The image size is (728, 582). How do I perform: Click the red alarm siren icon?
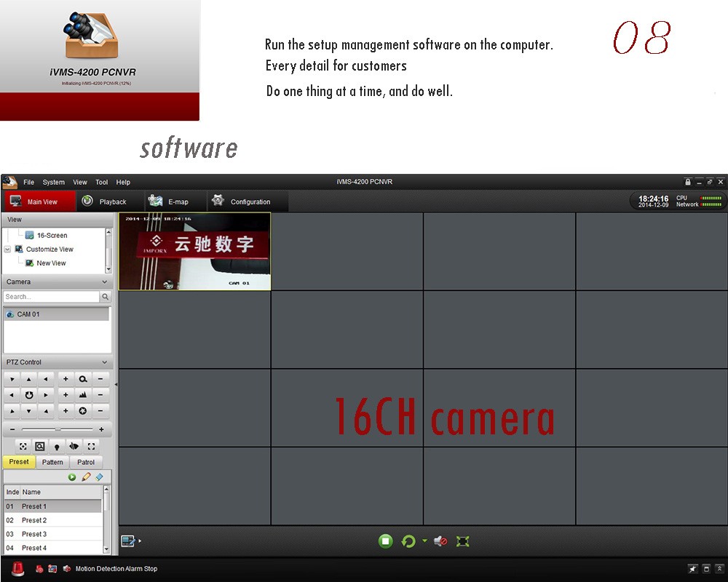click(x=17, y=569)
